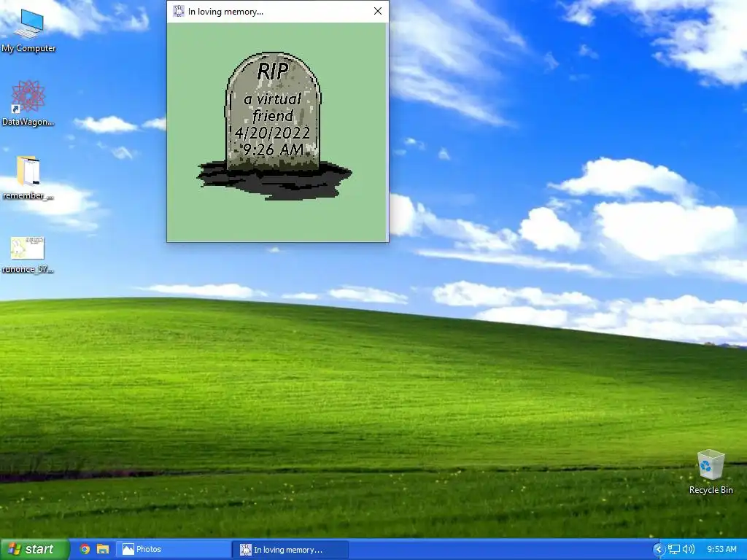Close the In loving memory window
The image size is (747, 560).
(378, 11)
